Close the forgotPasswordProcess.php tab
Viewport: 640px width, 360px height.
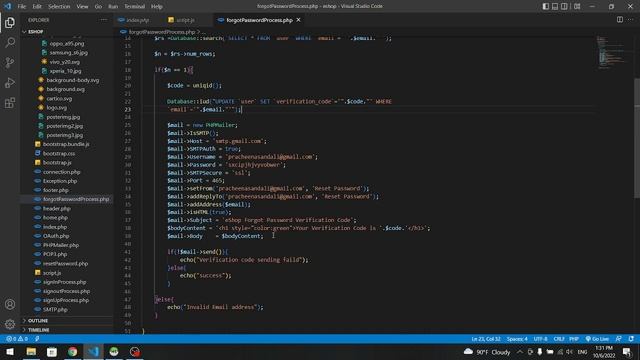[x=298, y=20]
